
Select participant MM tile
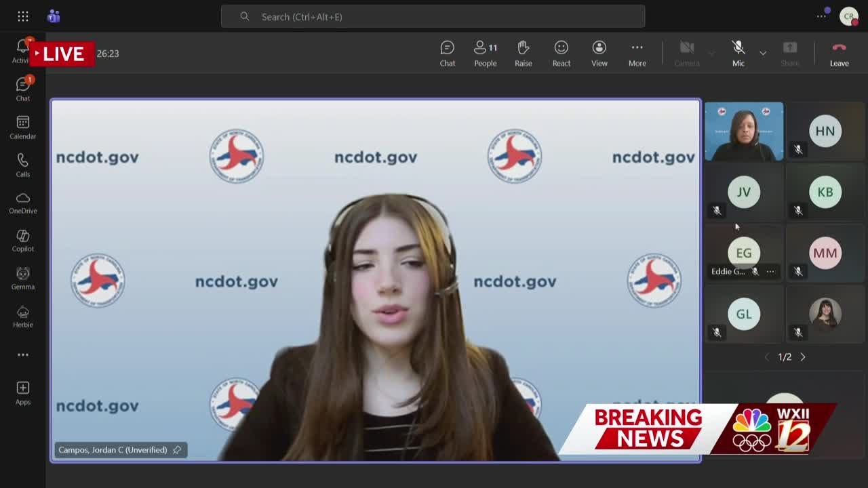(825, 253)
